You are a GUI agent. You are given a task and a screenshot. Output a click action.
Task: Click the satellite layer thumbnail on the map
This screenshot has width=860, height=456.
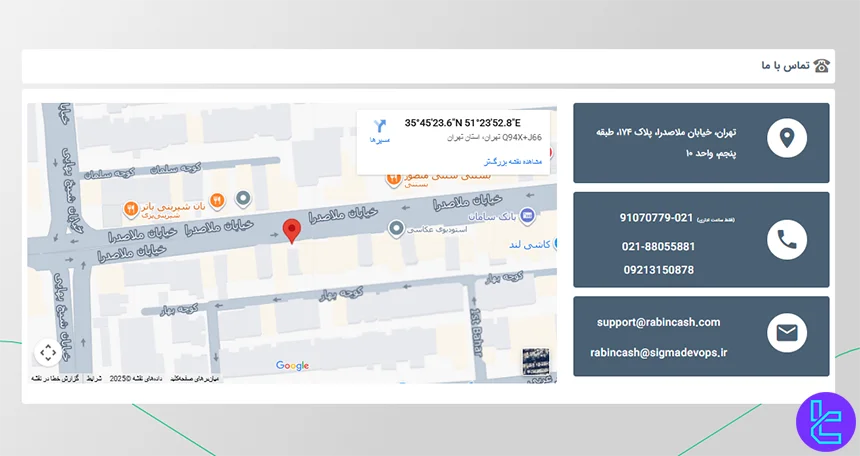(x=536, y=362)
